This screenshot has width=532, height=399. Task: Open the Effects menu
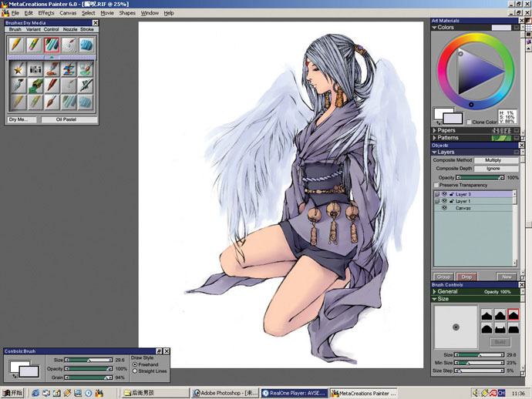(x=45, y=13)
